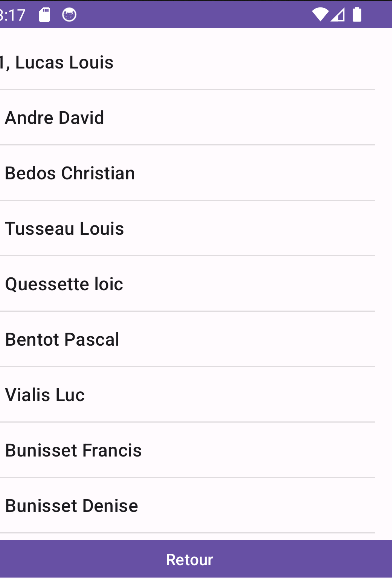
Task: Choose Tusseau Louis in the list
Action: 188,228
